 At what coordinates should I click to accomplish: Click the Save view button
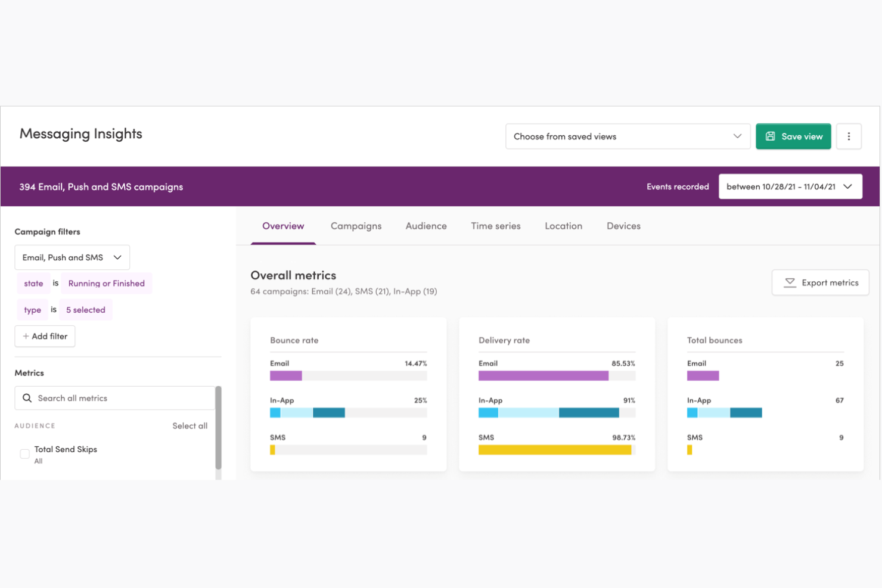(793, 136)
